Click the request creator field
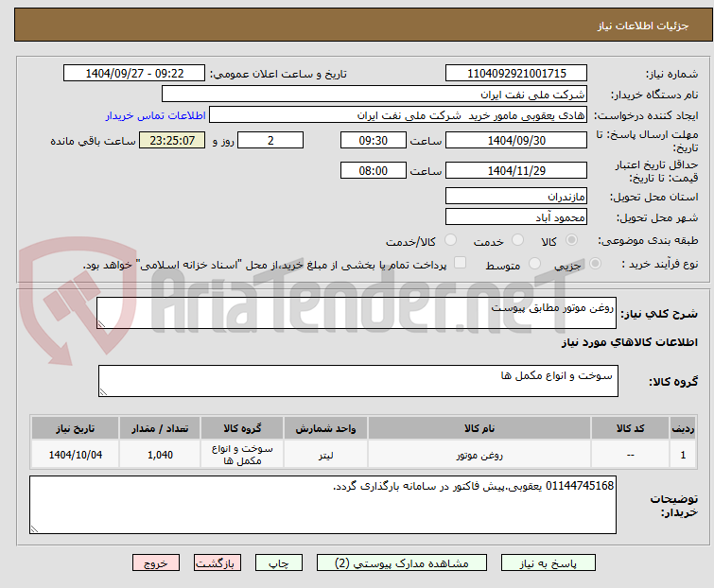Screen dimensions: 714x588 [x=398, y=115]
